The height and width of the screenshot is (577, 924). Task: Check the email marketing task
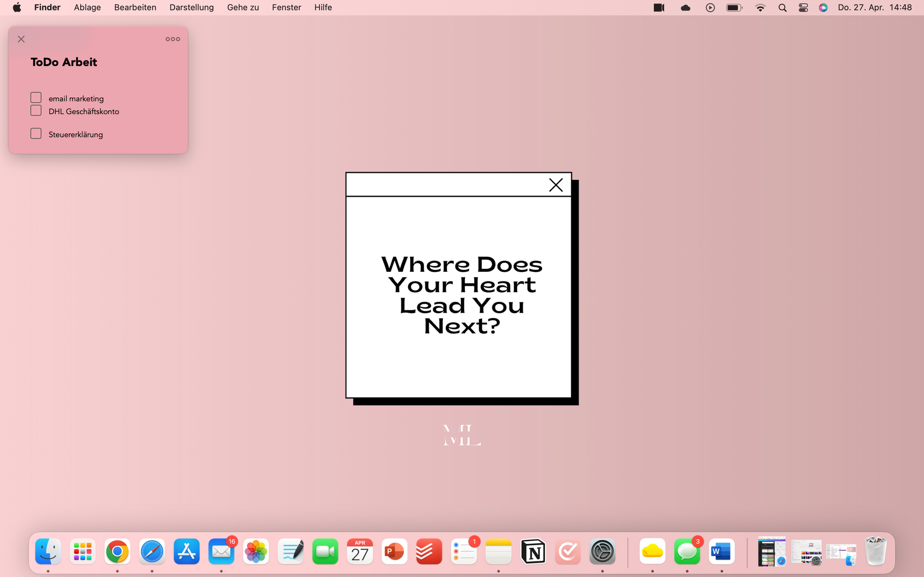pyautogui.click(x=36, y=98)
